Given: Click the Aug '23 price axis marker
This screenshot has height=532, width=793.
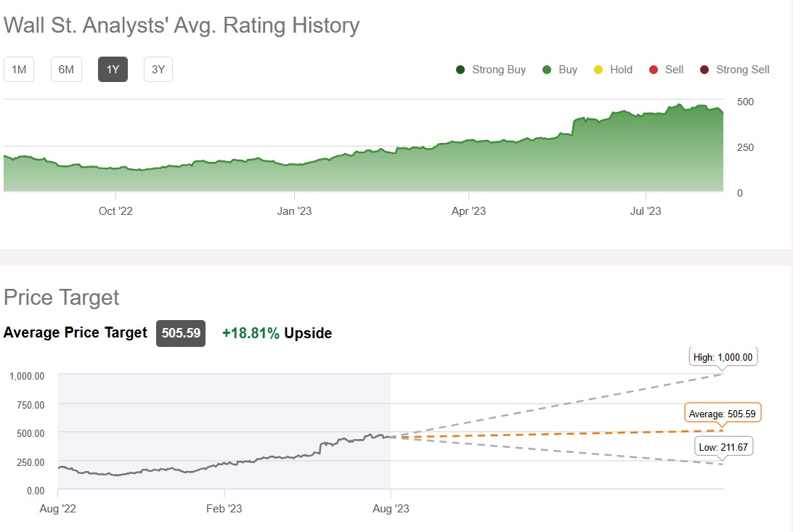Looking at the screenshot, I should pyautogui.click(x=391, y=508).
